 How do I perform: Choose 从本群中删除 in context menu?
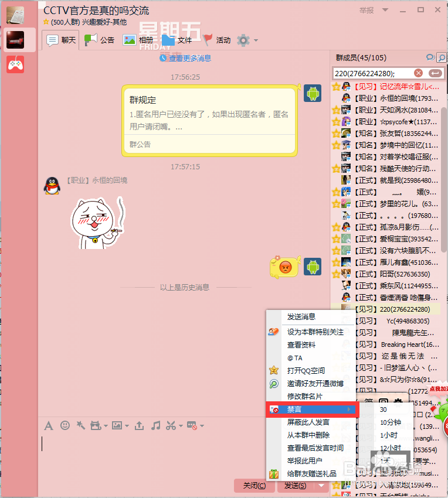pyautogui.click(x=308, y=435)
